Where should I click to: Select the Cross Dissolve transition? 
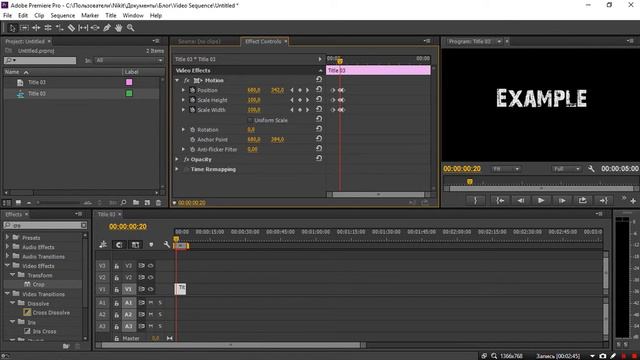pyautogui.click(x=51, y=313)
